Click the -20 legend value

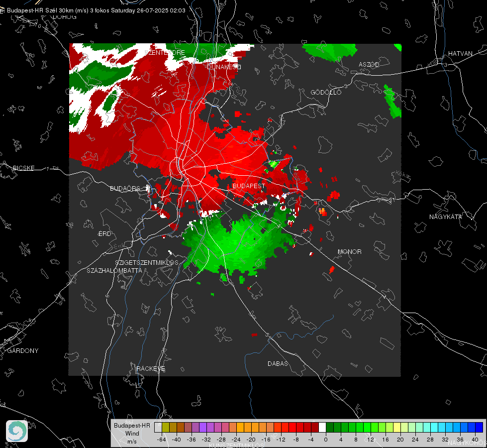(251, 440)
